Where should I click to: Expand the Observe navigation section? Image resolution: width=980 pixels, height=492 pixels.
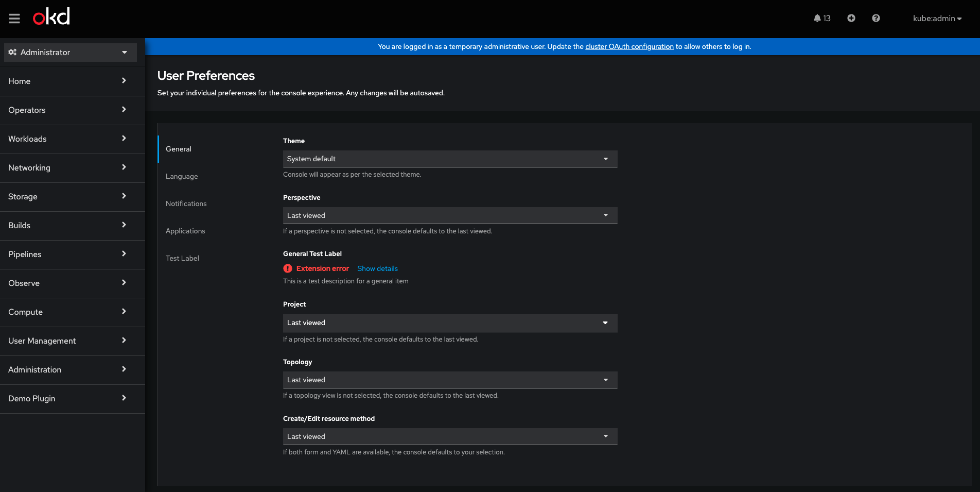67,283
